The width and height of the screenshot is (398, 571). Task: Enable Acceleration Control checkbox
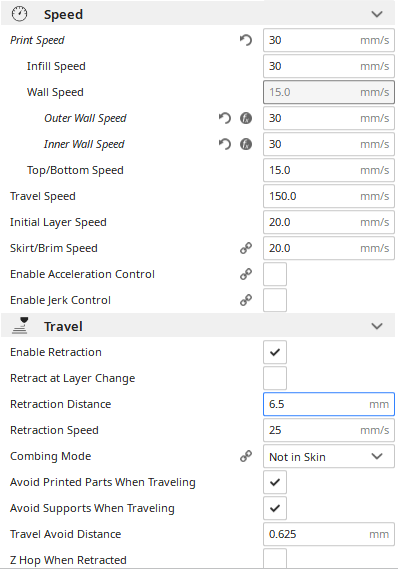point(275,274)
